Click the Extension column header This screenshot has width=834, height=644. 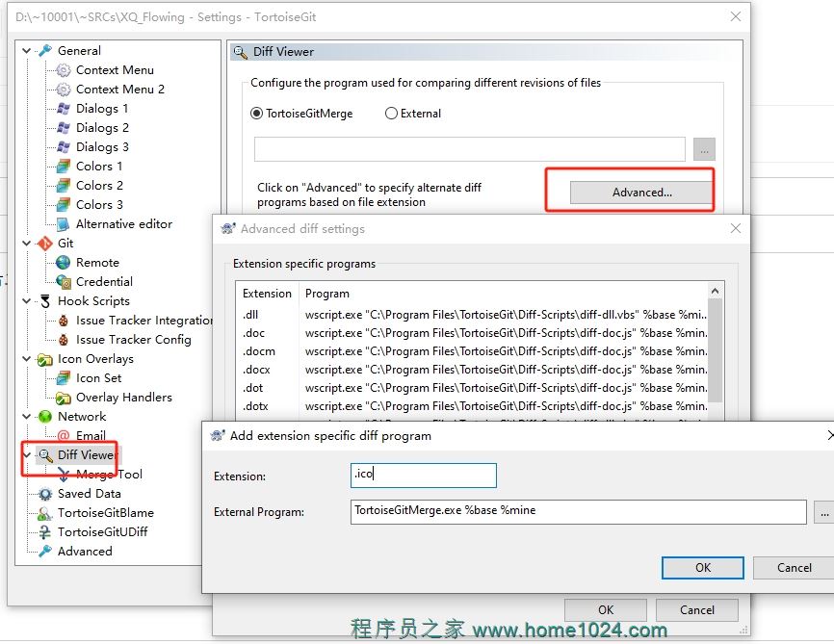268,294
